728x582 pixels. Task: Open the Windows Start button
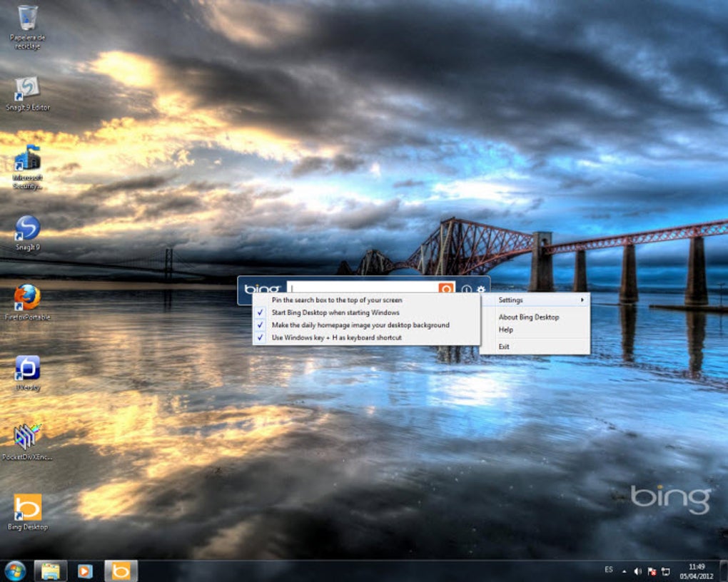click(15, 571)
